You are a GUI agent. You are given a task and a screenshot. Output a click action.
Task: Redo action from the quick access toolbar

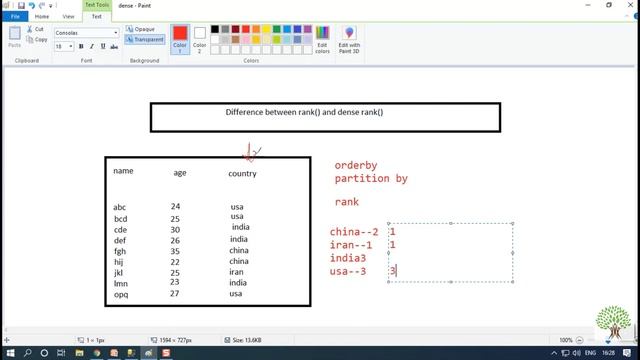[42, 6]
